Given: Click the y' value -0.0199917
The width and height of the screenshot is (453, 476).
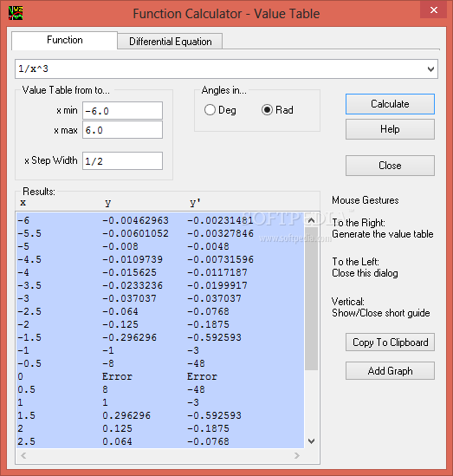Looking at the screenshot, I should click(217, 285).
